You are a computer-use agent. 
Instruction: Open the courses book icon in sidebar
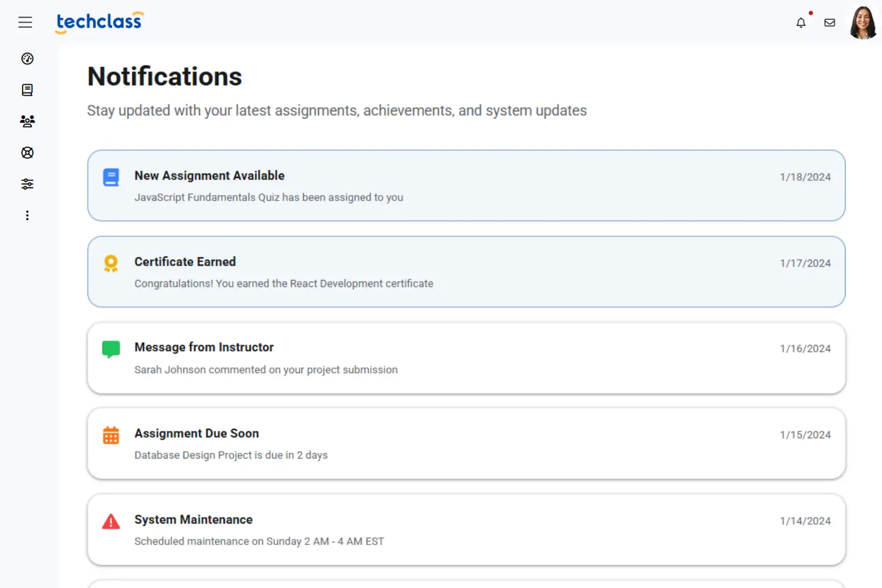tap(27, 90)
